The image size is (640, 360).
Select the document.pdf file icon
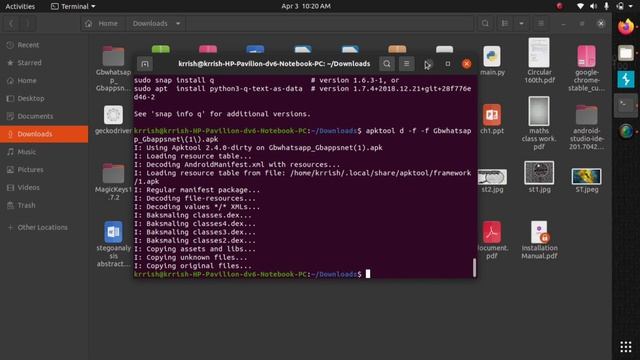pos(492,232)
